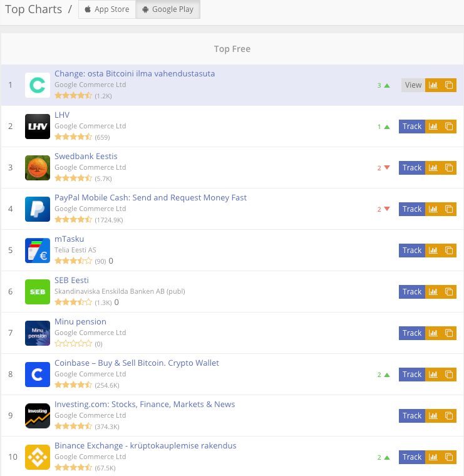This screenshot has width=464, height=476.
Task: Track the mTasku app
Action: click(412, 250)
